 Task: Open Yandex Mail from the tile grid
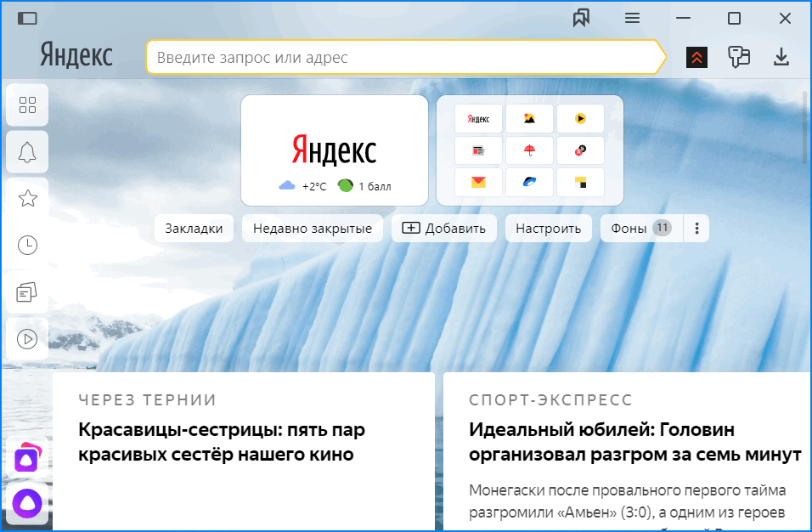coord(478,182)
